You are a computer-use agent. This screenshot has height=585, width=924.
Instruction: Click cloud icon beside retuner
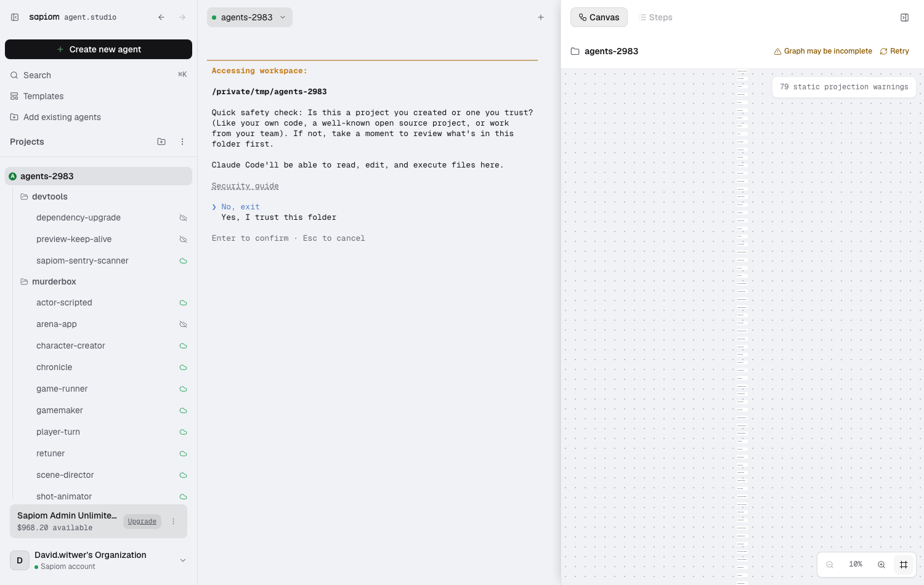183,454
